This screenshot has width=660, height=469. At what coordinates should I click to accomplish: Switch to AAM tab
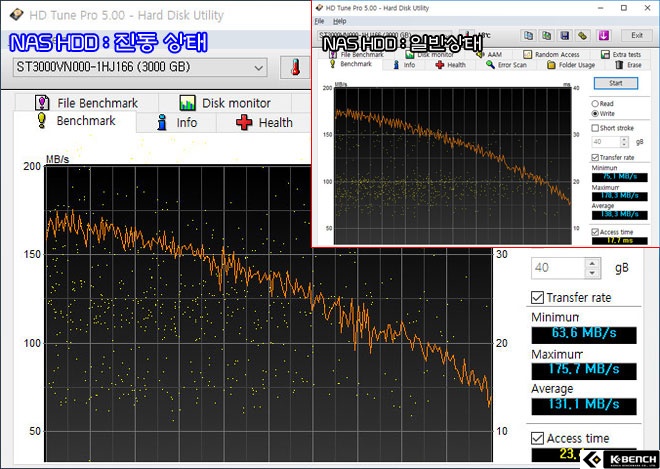tap(489, 54)
